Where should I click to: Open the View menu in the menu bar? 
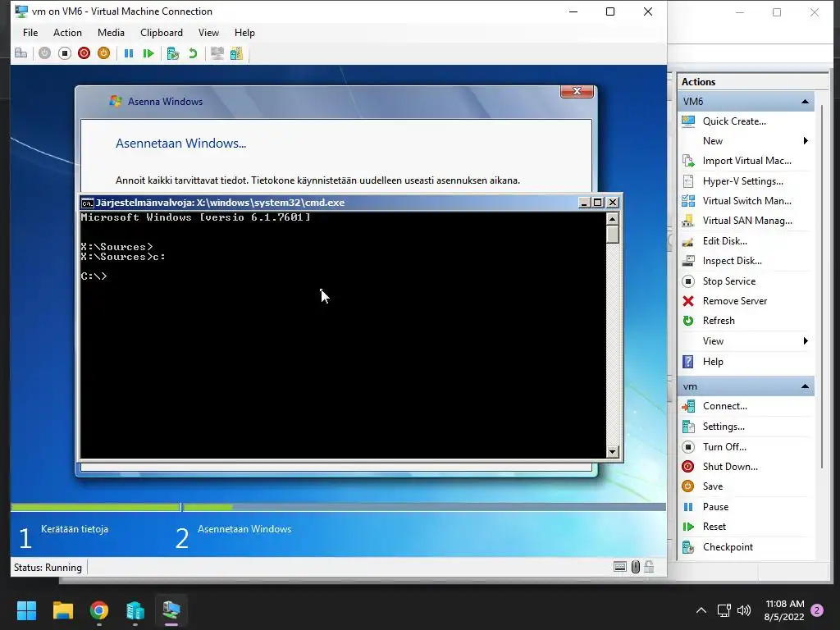coord(208,33)
